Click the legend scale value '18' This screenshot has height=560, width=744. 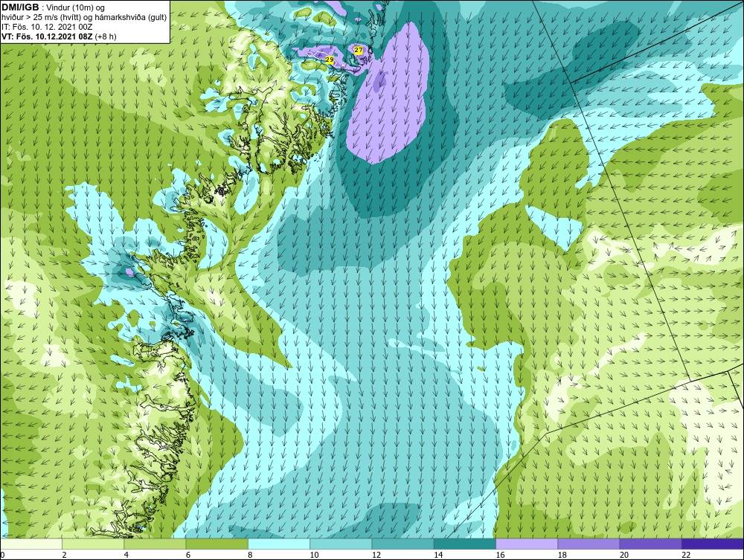[562, 556]
